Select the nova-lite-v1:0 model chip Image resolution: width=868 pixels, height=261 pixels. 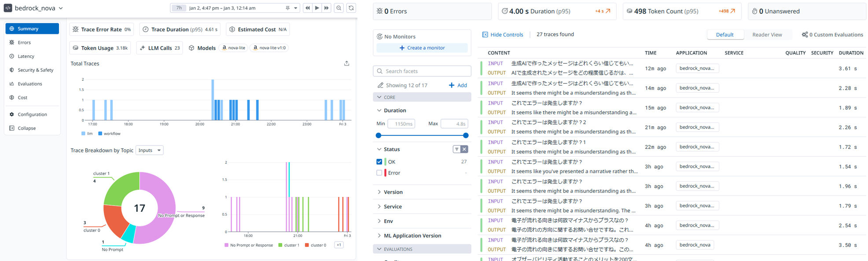pyautogui.click(x=269, y=48)
